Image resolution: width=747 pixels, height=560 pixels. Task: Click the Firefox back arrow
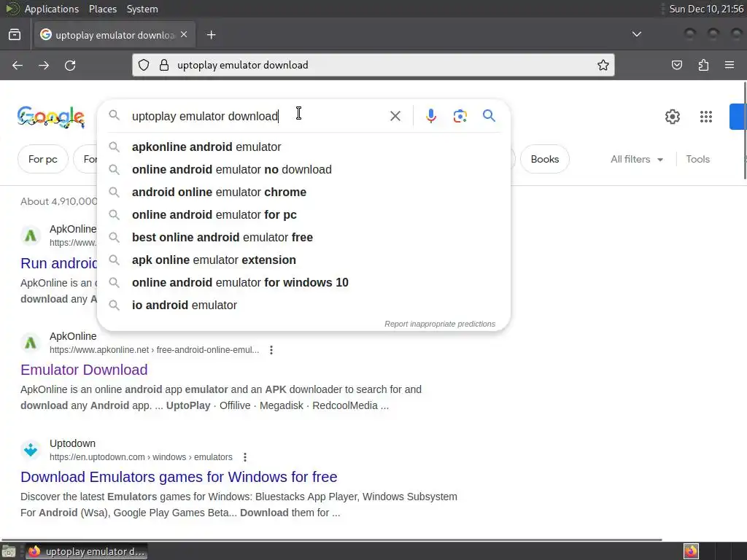click(x=18, y=65)
